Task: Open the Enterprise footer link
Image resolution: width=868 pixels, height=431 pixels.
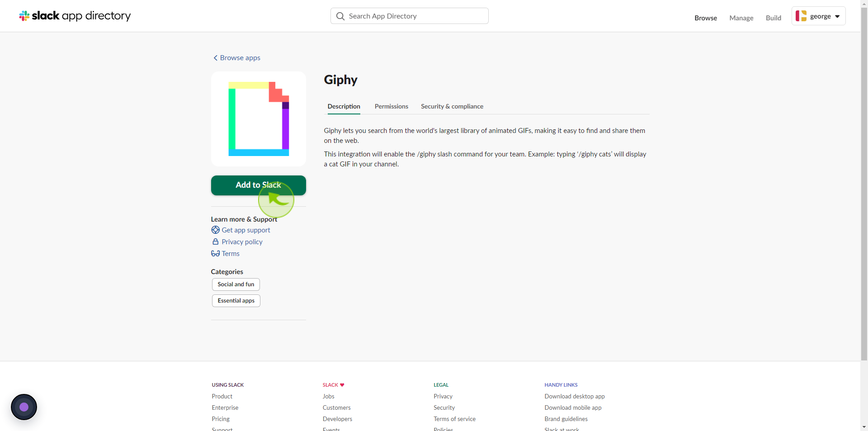Action: point(225,407)
